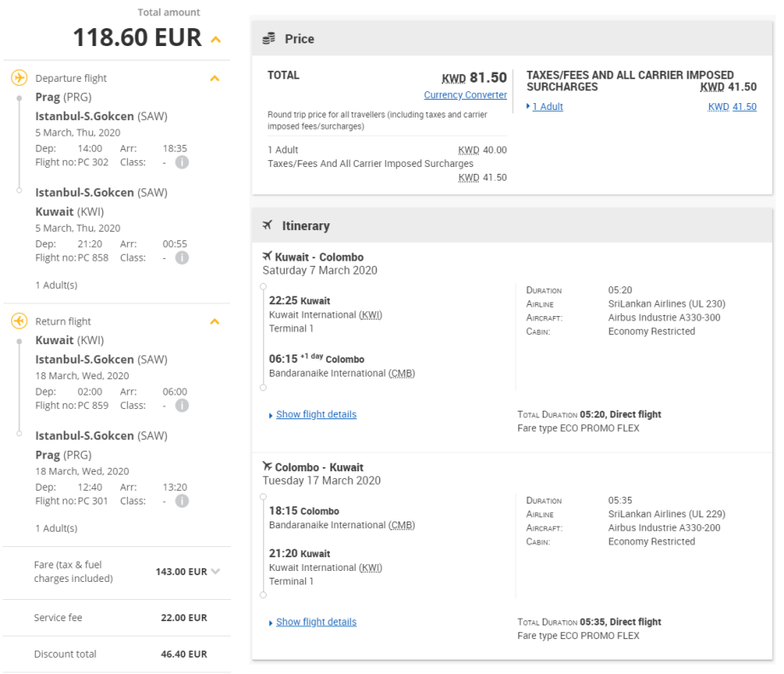The image size is (784, 674).
Task: Collapse the Return flight section
Action: tap(215, 321)
